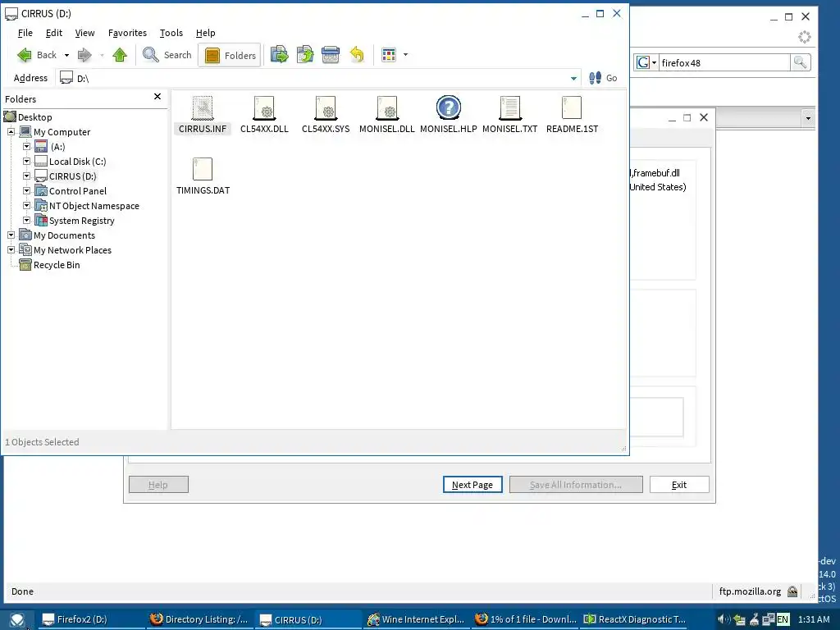Viewport: 840px width, 630px height.
Task: Expand the My Documents node
Action: click(x=11, y=235)
